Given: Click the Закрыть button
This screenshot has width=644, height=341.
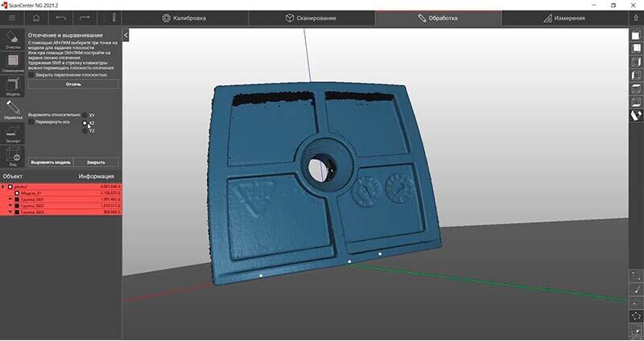Looking at the screenshot, I should click(x=96, y=162).
